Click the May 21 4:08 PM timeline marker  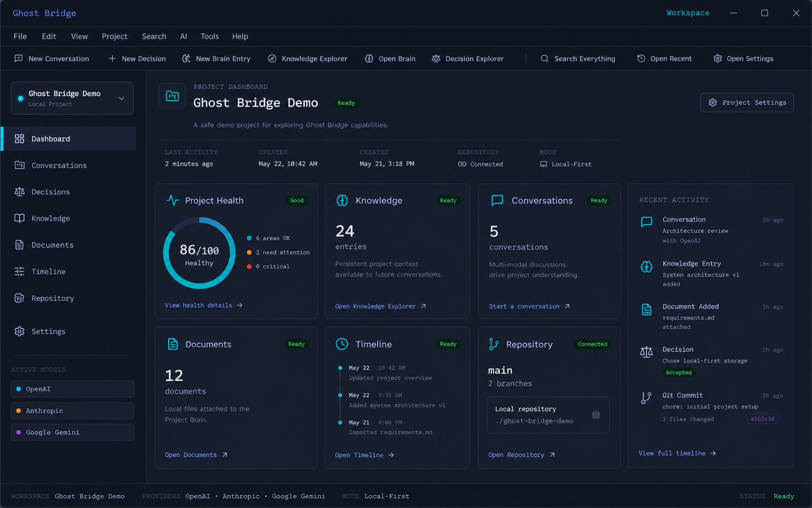(340, 422)
